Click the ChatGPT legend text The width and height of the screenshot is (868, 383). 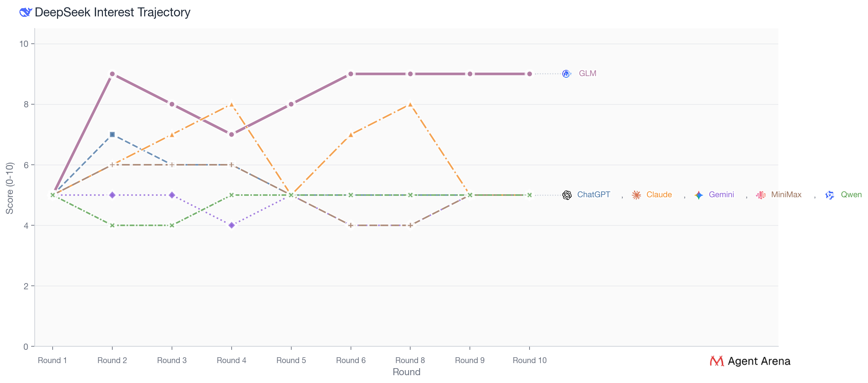click(593, 194)
